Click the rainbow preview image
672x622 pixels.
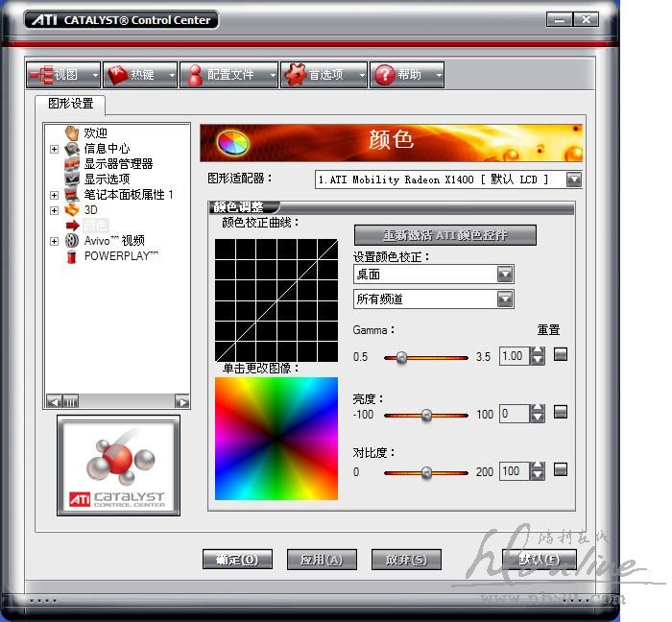276,439
